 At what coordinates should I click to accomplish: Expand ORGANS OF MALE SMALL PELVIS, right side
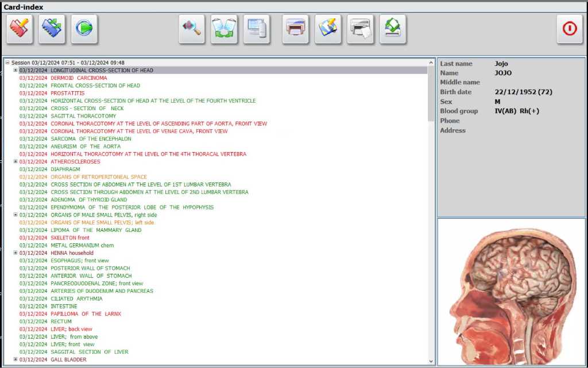point(16,215)
